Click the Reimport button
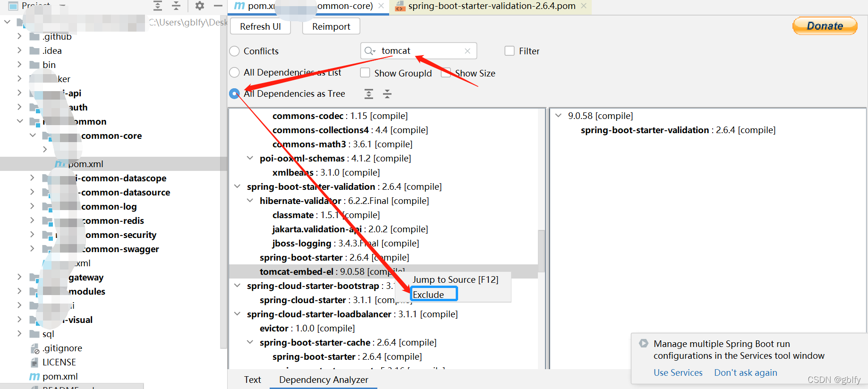Screen dimensions: 868x389 coord(331,26)
